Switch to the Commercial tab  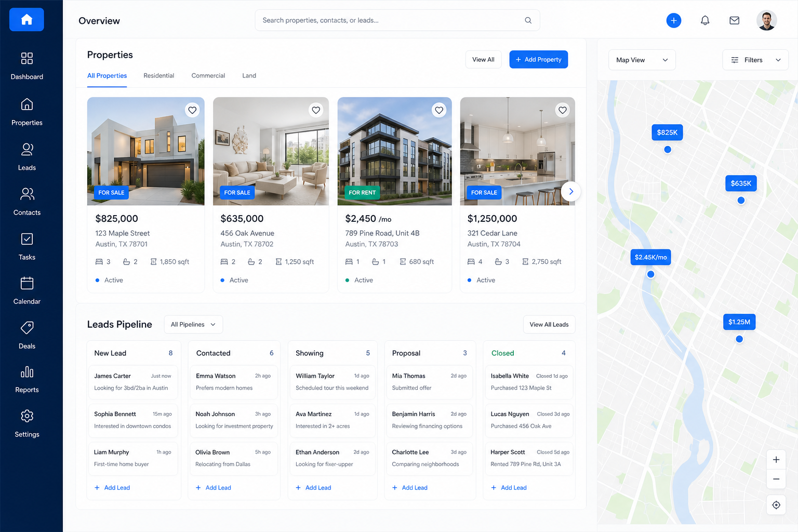click(208, 76)
